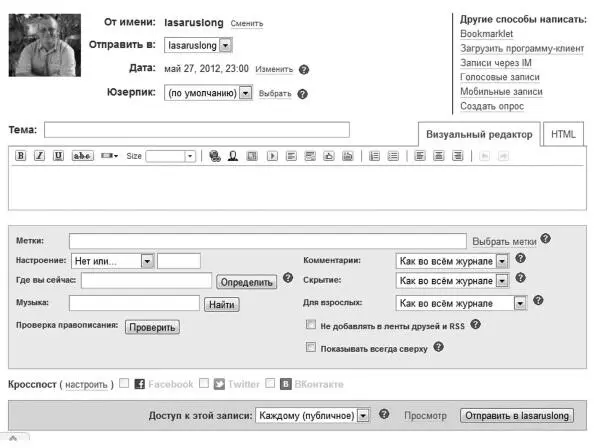600x448 pixels.
Task: Apply strikethrough formatting to text
Action: click(x=83, y=156)
